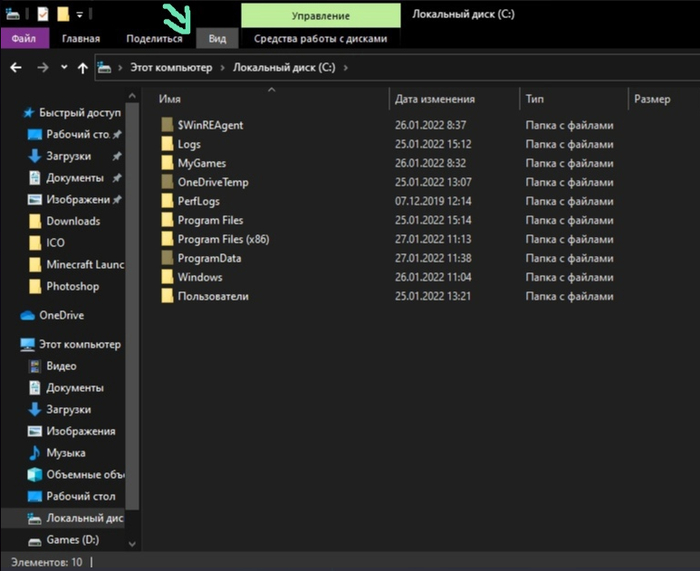Click the Quick Access star icon
Viewport: 700px width, 571px height.
(x=29, y=113)
